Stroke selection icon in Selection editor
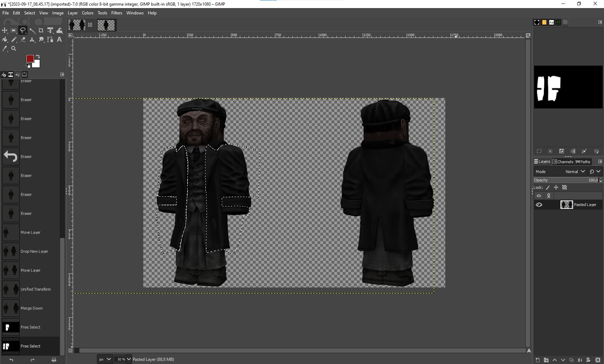 coord(596,151)
